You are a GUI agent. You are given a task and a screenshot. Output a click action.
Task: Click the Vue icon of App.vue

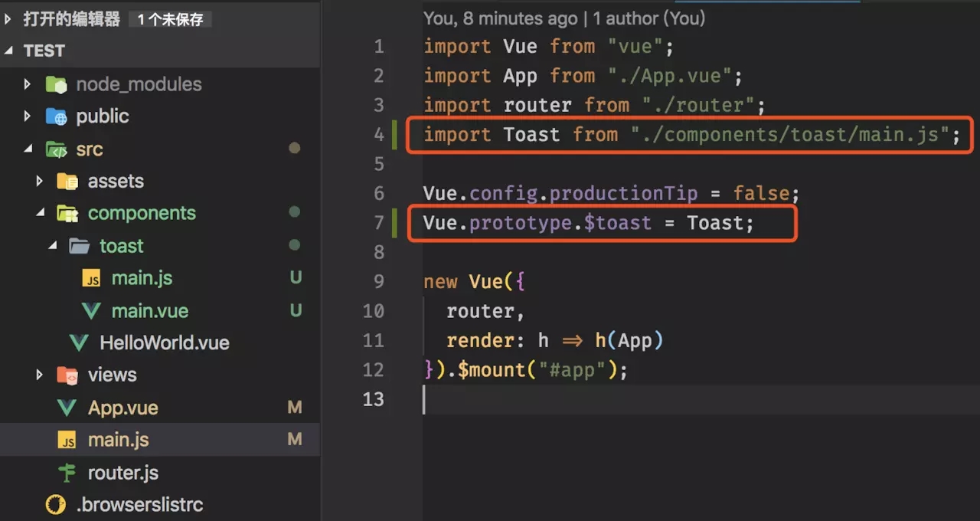click(x=67, y=408)
